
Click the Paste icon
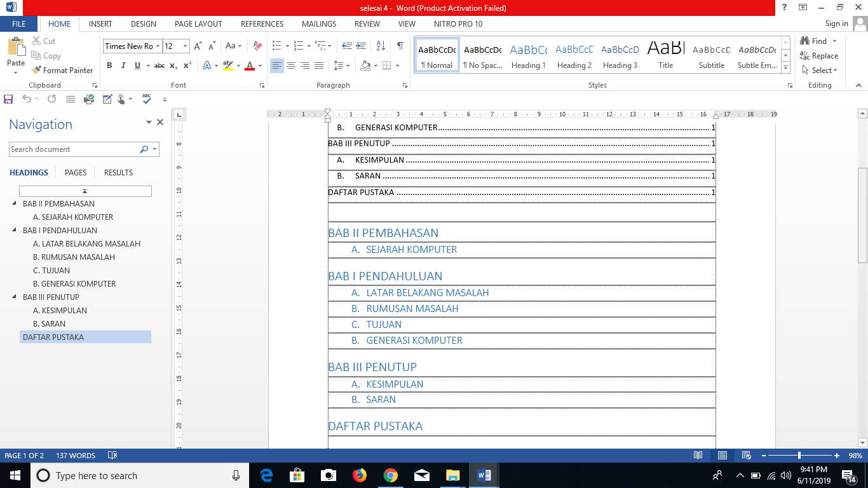click(x=16, y=47)
